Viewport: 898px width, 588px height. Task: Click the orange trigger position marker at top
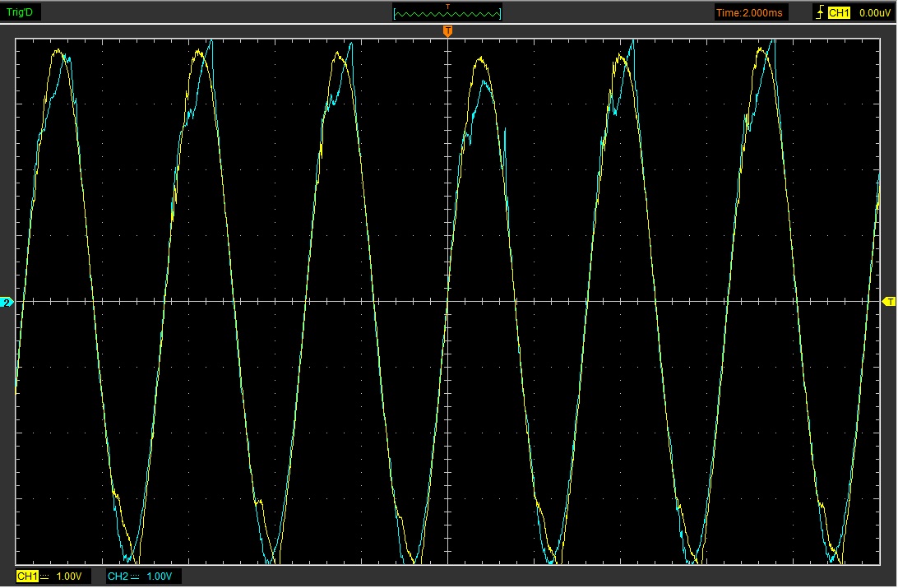tap(447, 31)
